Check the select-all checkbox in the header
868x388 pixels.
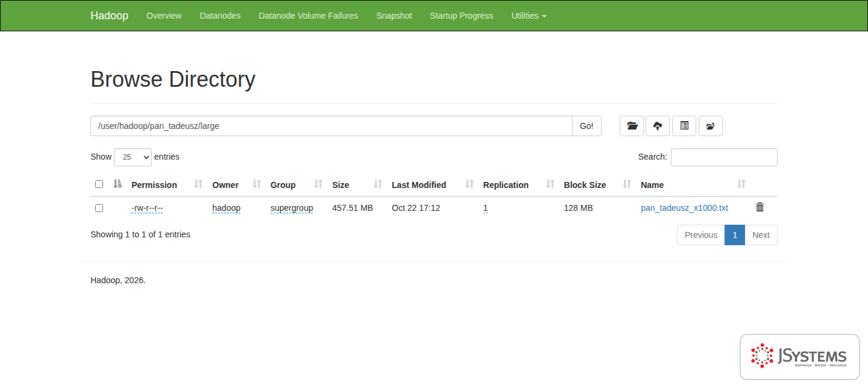point(99,184)
